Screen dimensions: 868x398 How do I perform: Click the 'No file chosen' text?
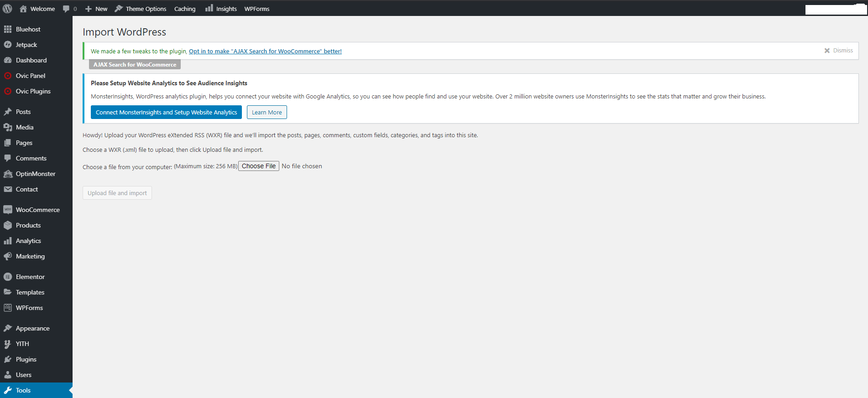[302, 166]
